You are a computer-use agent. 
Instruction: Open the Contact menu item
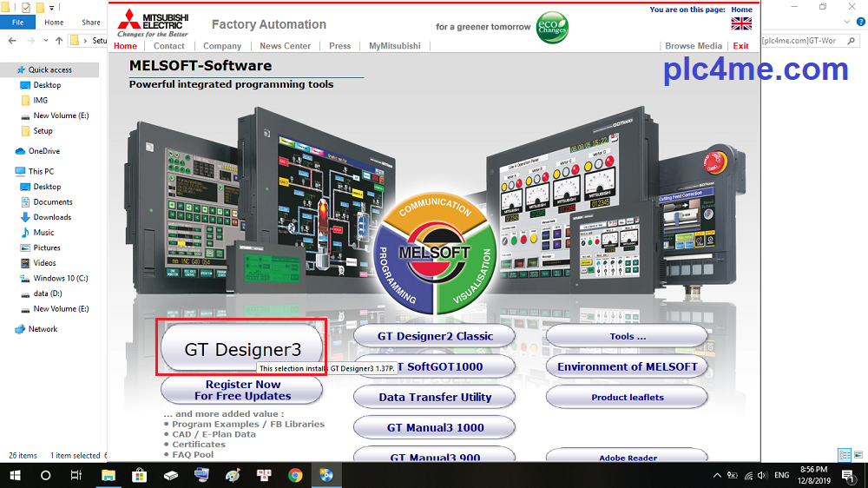click(169, 46)
